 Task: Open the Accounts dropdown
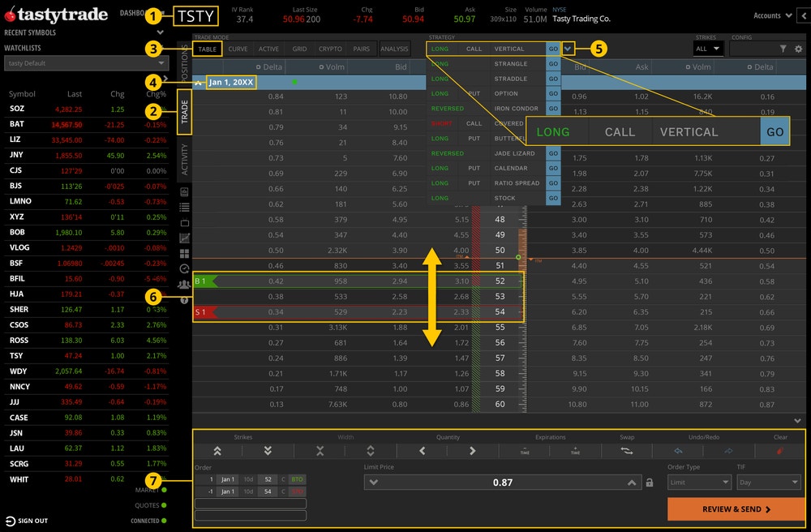point(772,15)
